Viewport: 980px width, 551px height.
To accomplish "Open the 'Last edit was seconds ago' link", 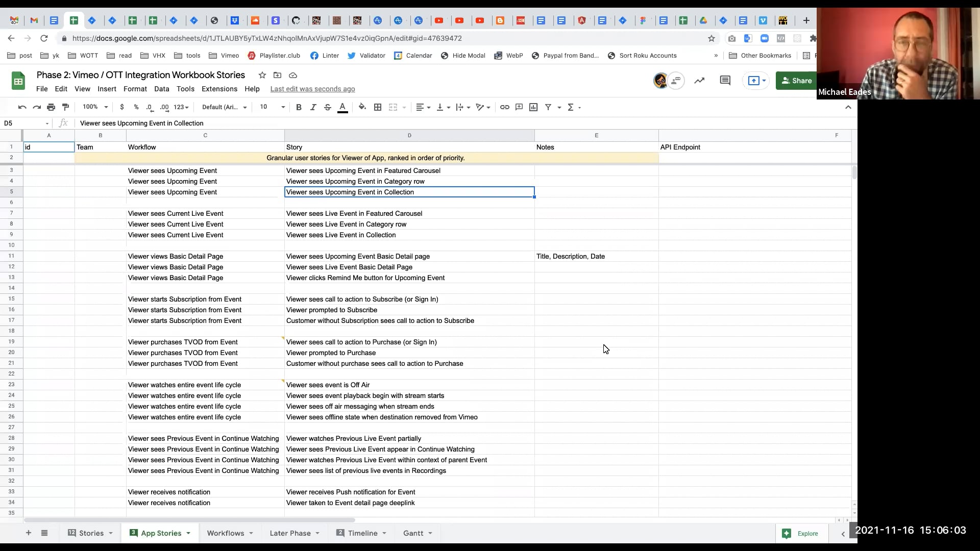I will pyautogui.click(x=312, y=89).
